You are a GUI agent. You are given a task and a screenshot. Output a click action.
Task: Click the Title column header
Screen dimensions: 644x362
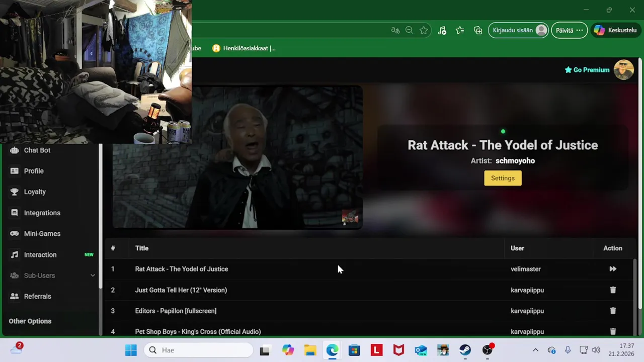coord(142,248)
